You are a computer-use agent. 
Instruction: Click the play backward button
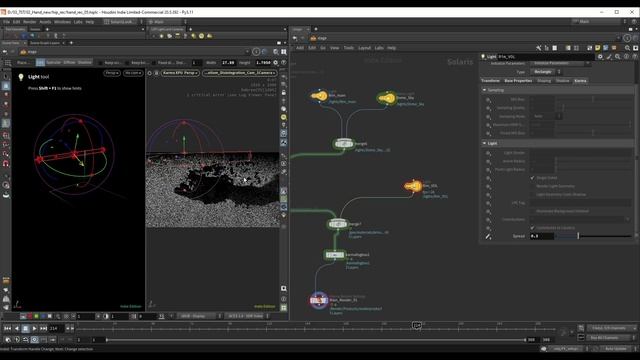[x=16, y=328]
